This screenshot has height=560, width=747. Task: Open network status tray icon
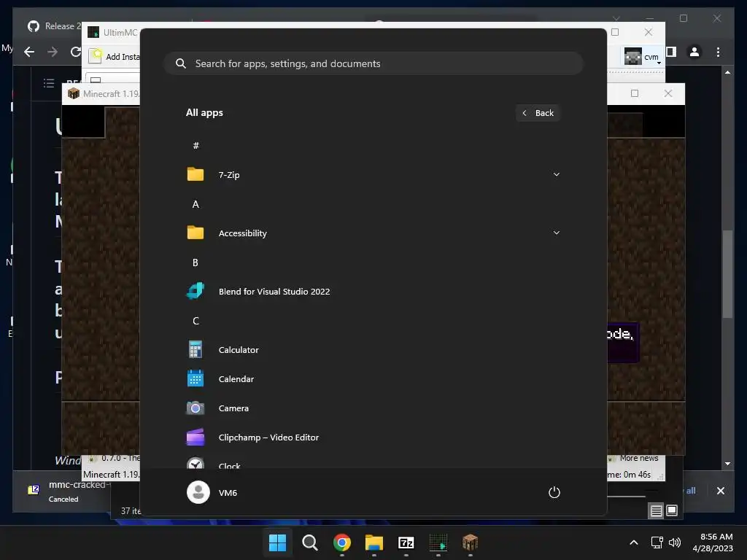(657, 542)
